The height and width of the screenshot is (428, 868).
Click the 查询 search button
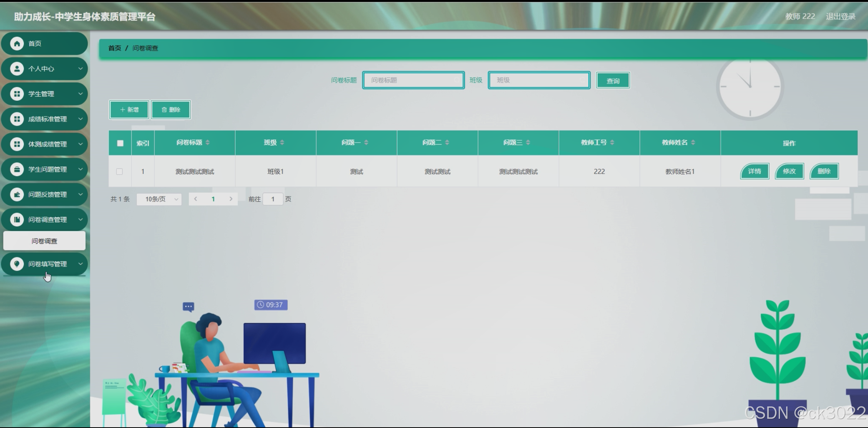click(613, 81)
